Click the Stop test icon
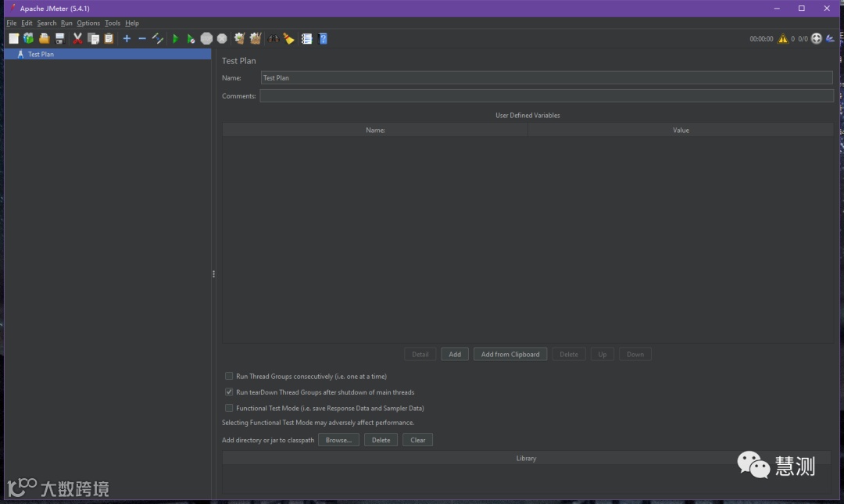 (206, 39)
